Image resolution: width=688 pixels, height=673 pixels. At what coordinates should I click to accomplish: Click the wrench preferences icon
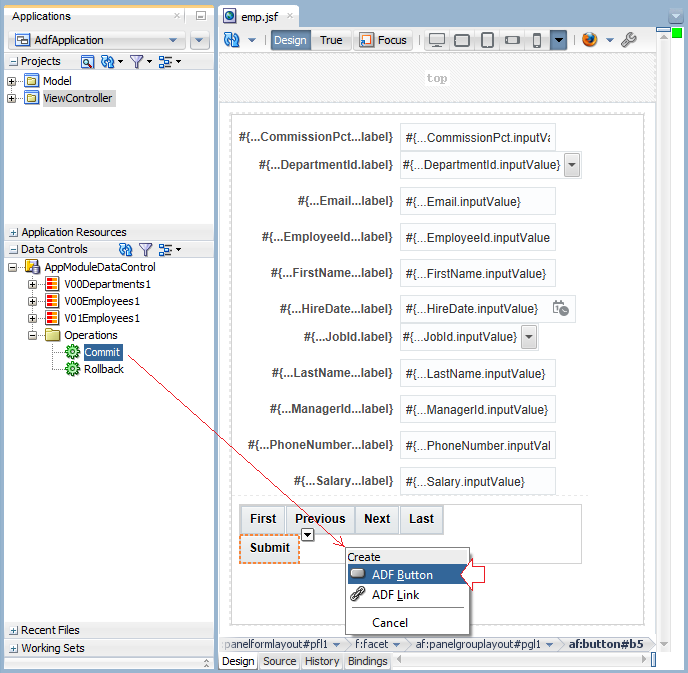click(x=629, y=40)
